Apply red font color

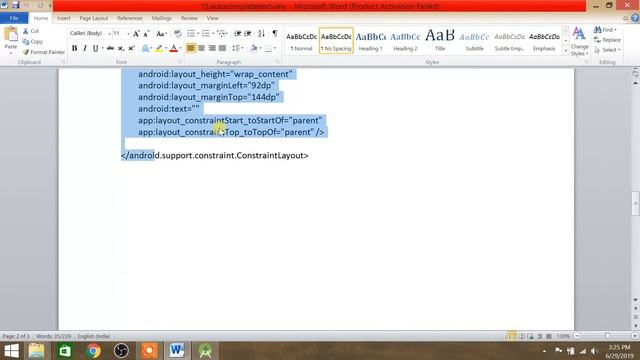pos(173,48)
